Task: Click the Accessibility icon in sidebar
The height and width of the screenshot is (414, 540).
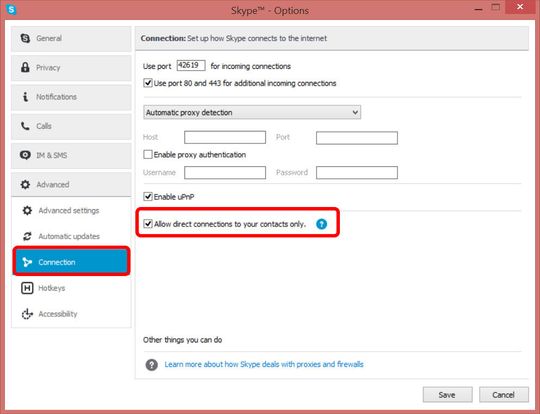Action: click(27, 314)
